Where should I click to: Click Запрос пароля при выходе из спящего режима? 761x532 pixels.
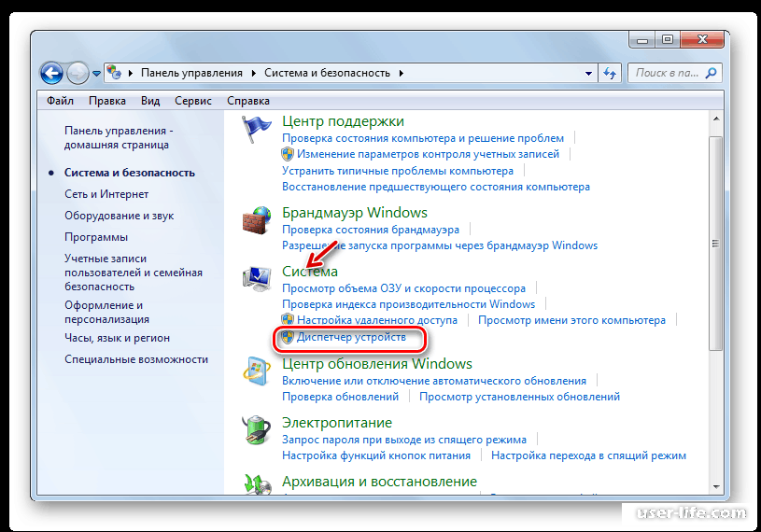[x=404, y=440]
